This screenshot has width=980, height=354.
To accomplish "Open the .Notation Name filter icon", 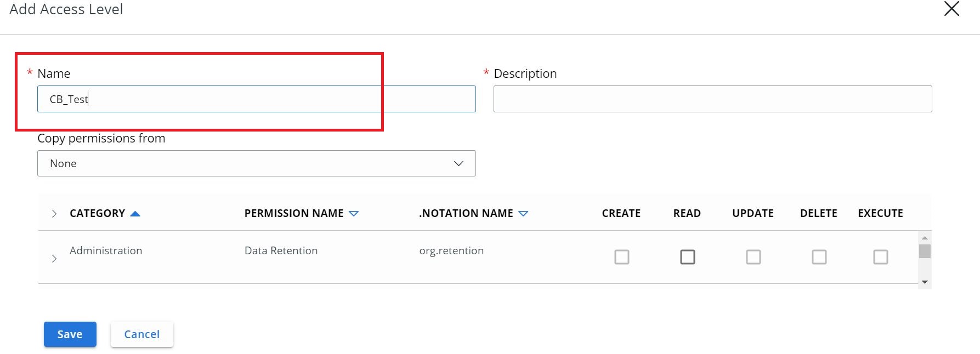I will tap(523, 214).
